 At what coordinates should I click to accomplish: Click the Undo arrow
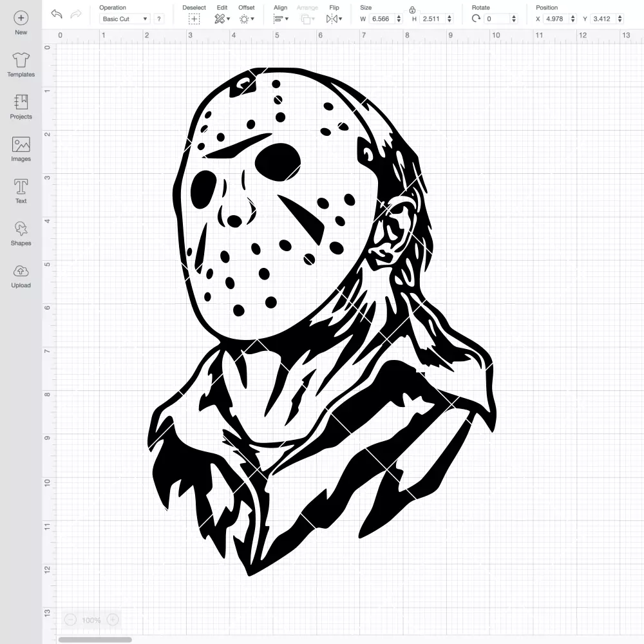click(x=57, y=14)
